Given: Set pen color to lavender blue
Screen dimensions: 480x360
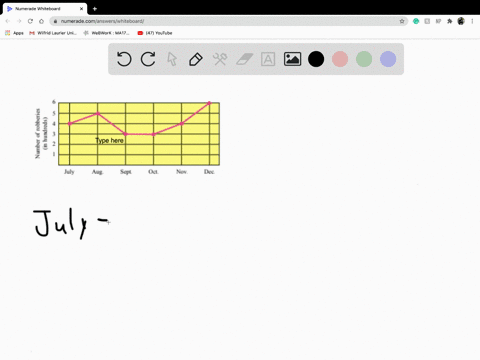Looking at the screenshot, I should [x=388, y=59].
